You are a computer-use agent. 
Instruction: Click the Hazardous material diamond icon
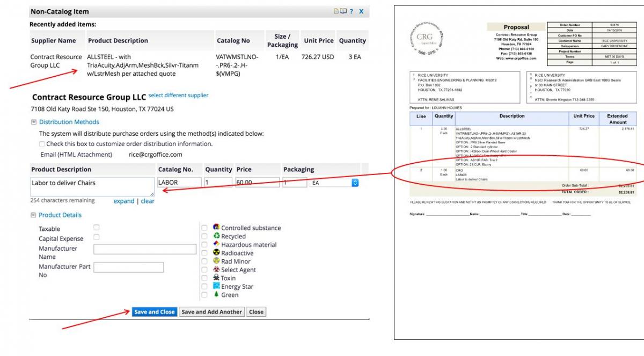(216, 244)
